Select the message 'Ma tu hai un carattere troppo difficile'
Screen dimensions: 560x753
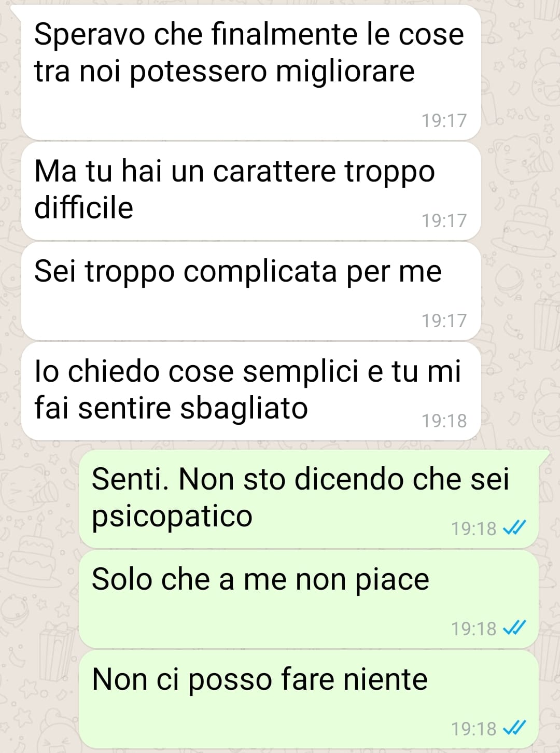click(251, 191)
